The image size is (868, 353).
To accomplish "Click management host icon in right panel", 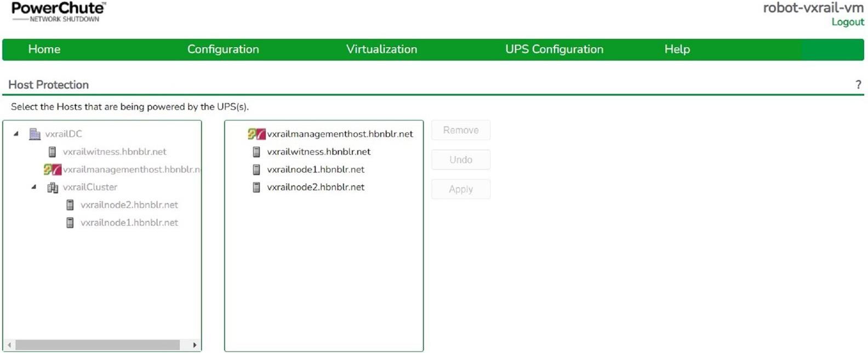I will [256, 134].
